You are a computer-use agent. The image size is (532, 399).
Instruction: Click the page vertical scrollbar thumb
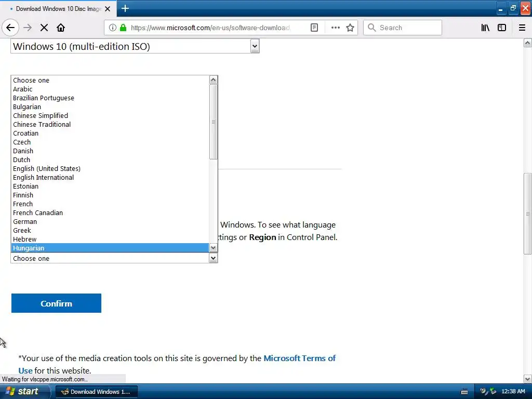click(528, 214)
